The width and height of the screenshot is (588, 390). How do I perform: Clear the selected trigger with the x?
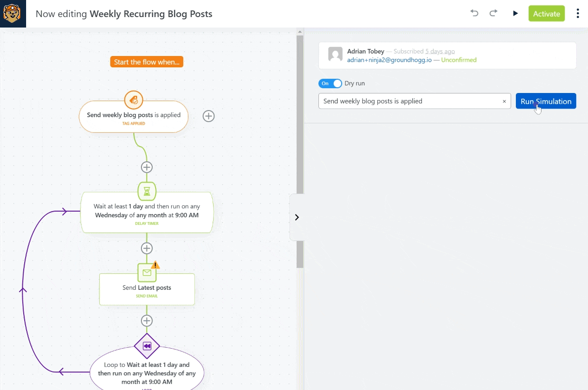pyautogui.click(x=504, y=101)
